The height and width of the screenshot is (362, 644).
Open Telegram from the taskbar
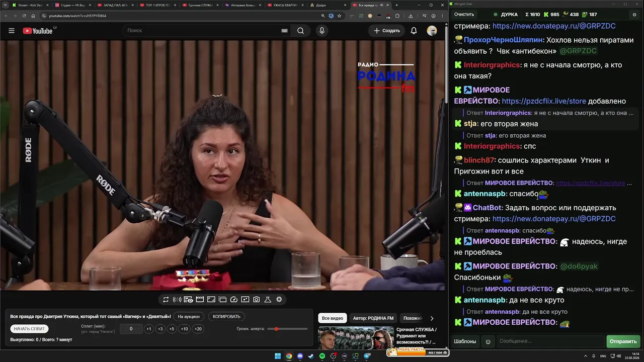pyautogui.click(x=367, y=356)
